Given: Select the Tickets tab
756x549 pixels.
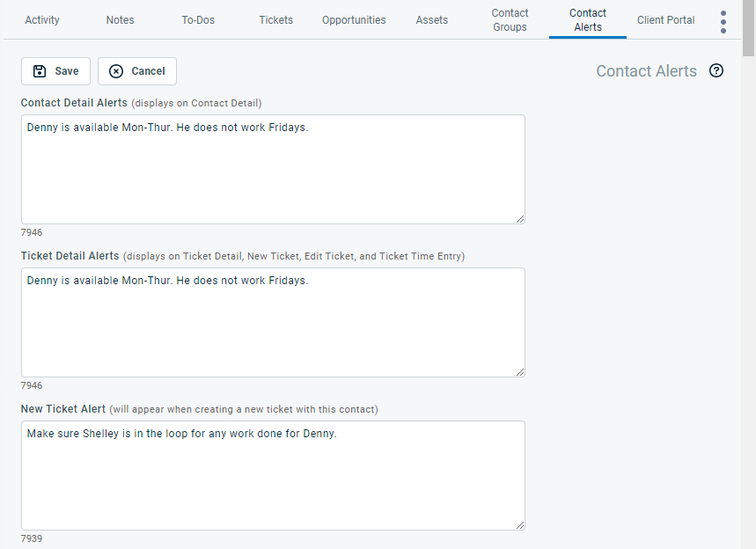Looking at the screenshot, I should pos(276,20).
